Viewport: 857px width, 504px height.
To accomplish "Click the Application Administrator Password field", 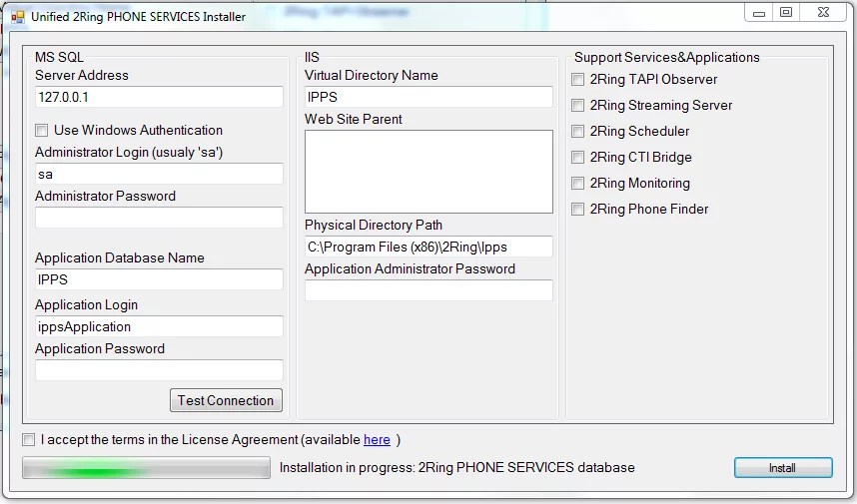I will [x=428, y=290].
